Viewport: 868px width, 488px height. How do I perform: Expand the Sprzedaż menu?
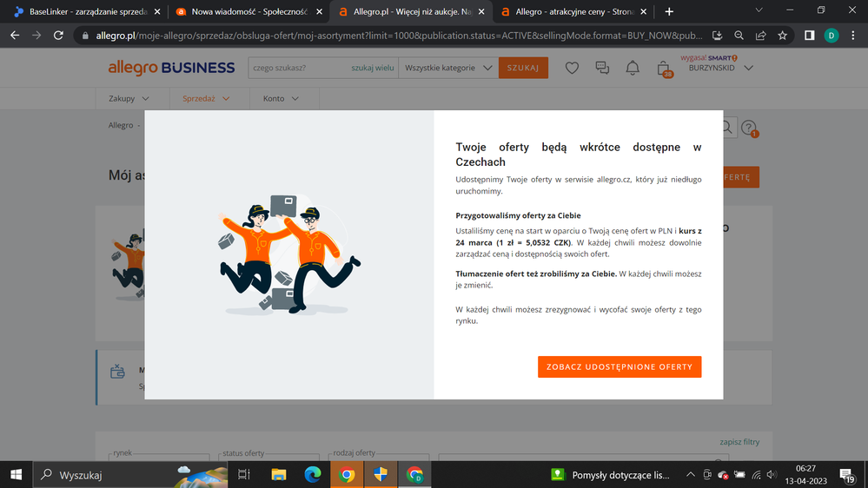pyautogui.click(x=206, y=99)
